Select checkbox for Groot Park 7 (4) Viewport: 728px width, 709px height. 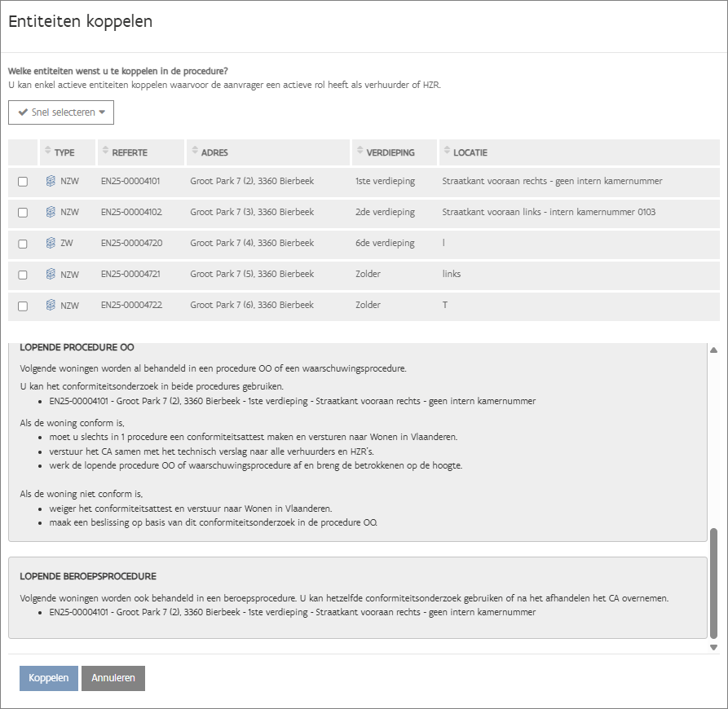pyautogui.click(x=23, y=244)
